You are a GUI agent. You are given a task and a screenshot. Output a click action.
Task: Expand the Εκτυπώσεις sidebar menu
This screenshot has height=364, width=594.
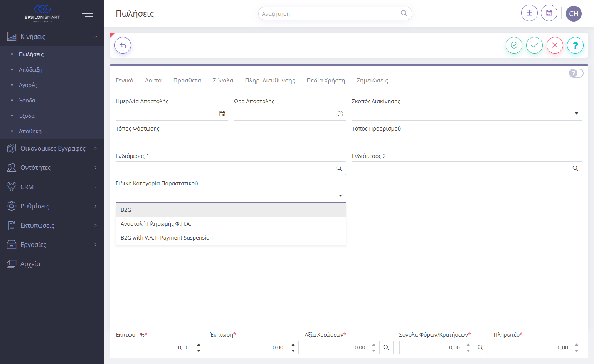pyautogui.click(x=52, y=225)
